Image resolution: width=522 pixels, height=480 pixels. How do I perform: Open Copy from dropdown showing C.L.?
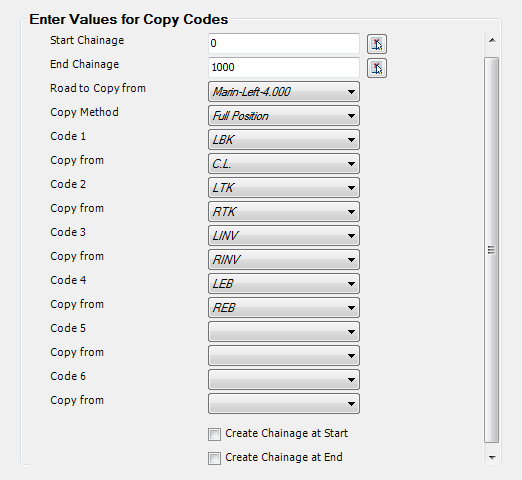pyautogui.click(x=284, y=164)
